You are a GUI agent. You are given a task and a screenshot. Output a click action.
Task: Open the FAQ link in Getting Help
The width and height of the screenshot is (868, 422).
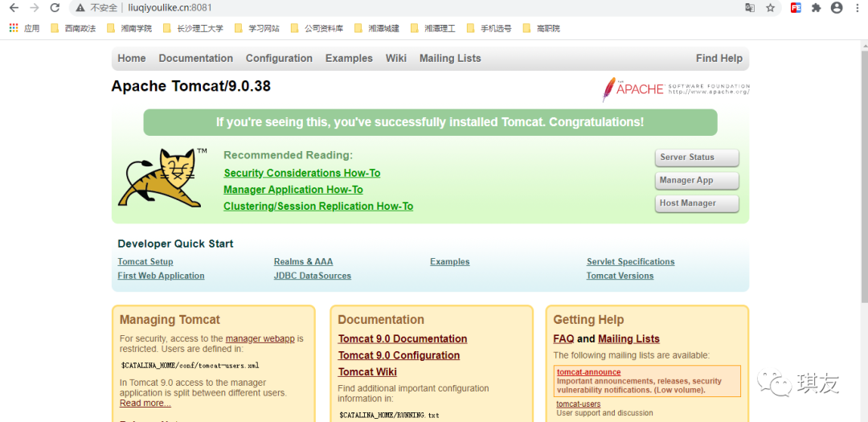click(x=563, y=339)
